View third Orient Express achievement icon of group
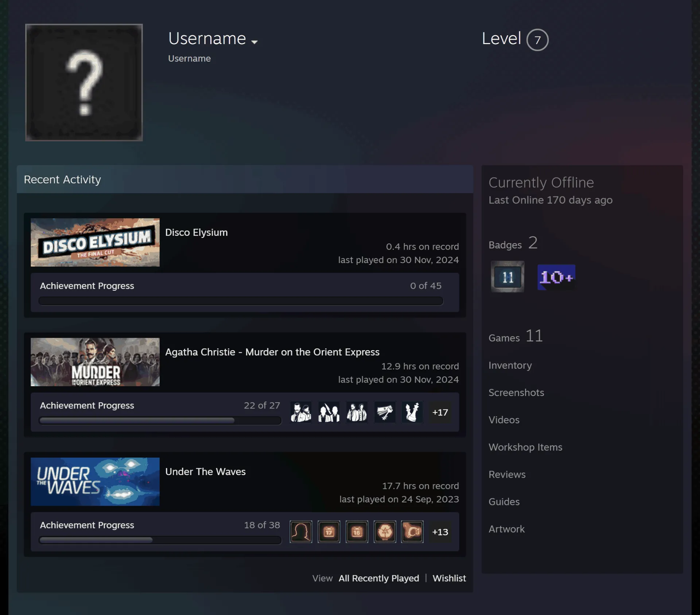 point(357,412)
